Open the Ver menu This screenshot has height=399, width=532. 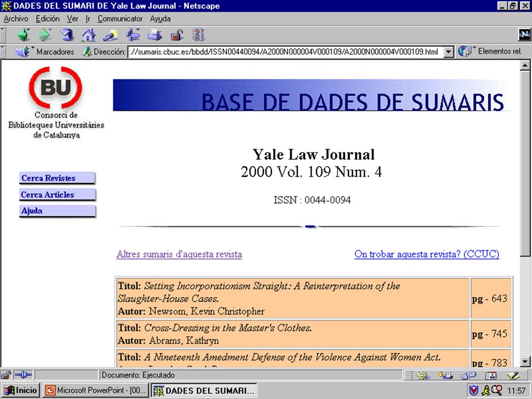[x=72, y=19]
